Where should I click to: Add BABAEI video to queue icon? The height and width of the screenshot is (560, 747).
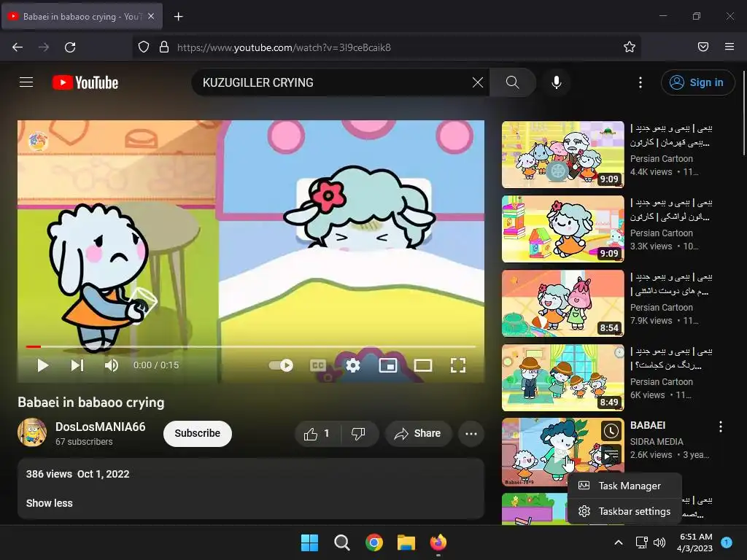pos(611,455)
